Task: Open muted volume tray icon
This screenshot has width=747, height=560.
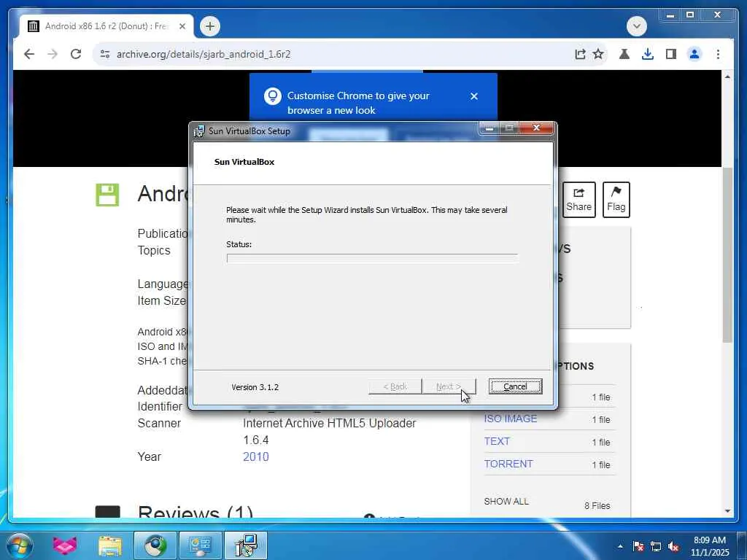Action: [673, 547]
